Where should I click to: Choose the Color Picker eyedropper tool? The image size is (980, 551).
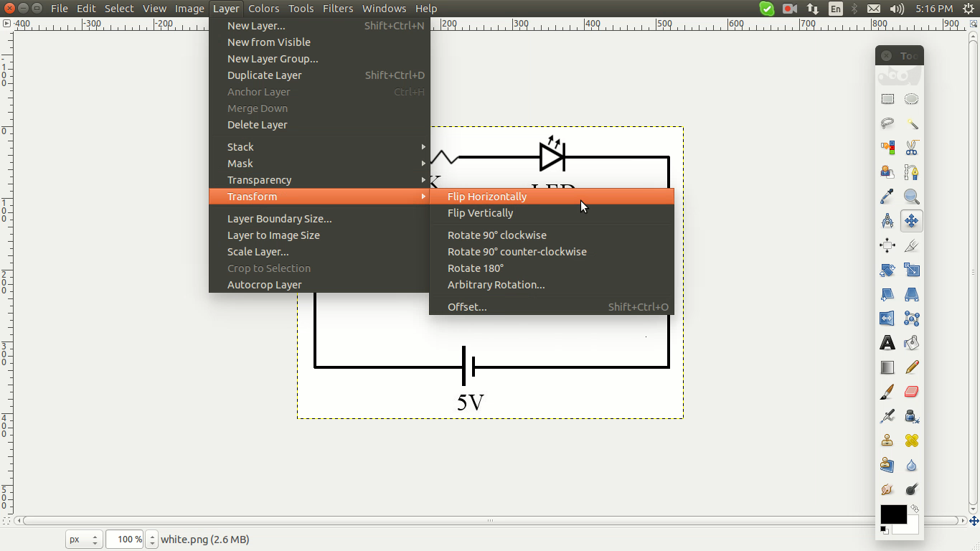click(x=887, y=197)
